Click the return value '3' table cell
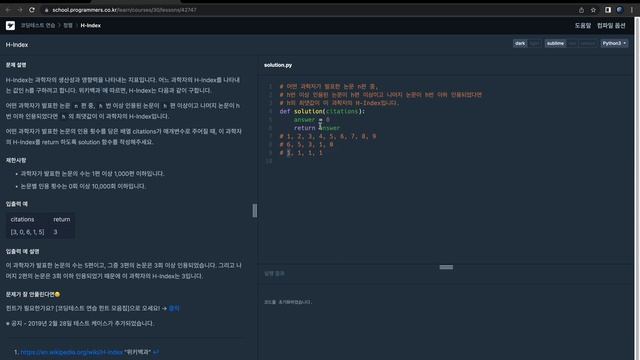Screen dimensions: 640x360 click(x=56, y=232)
